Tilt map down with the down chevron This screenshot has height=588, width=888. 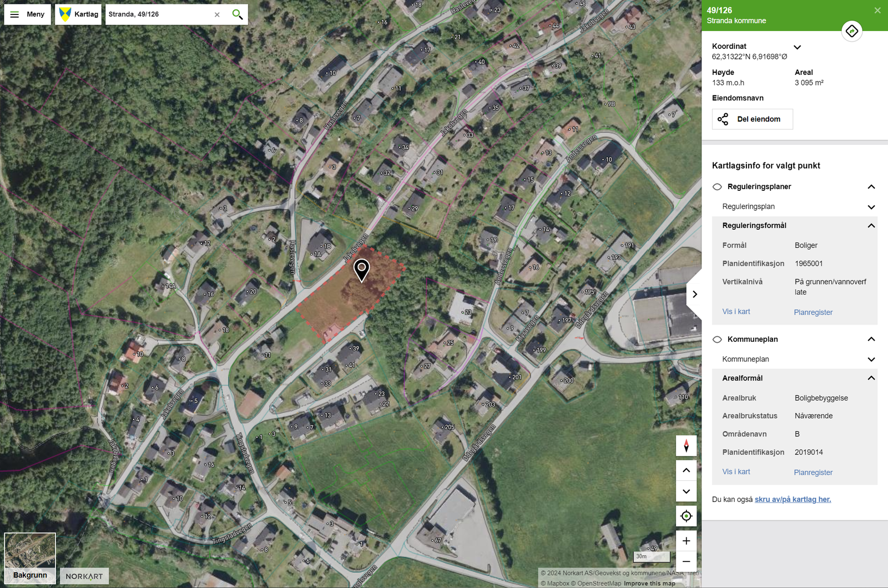point(686,491)
